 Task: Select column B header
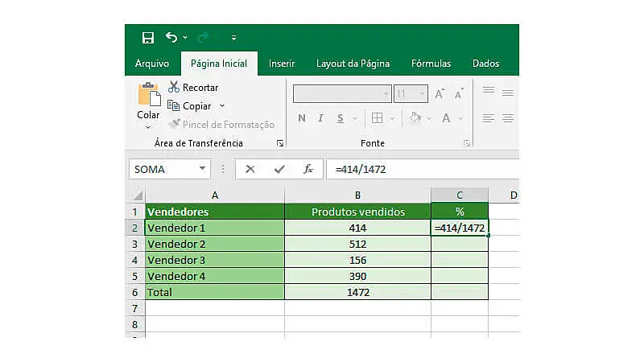[x=357, y=195]
